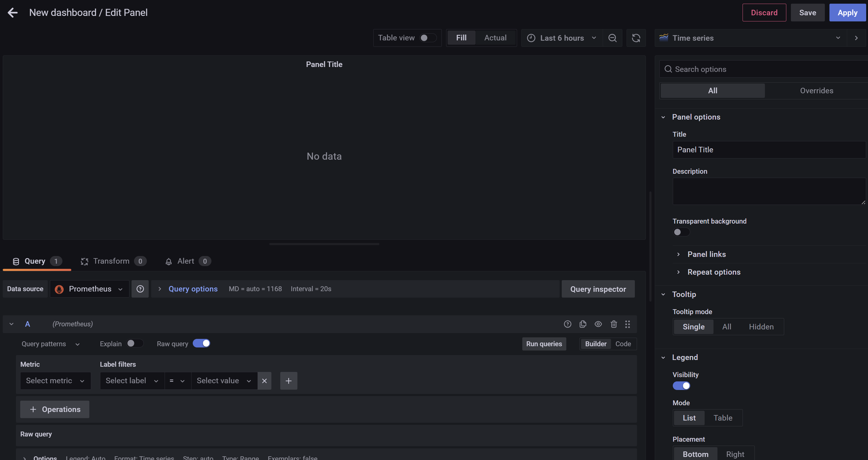Open the Prometheus data source dropdown
Screen dimensions: 868x460
pos(90,289)
